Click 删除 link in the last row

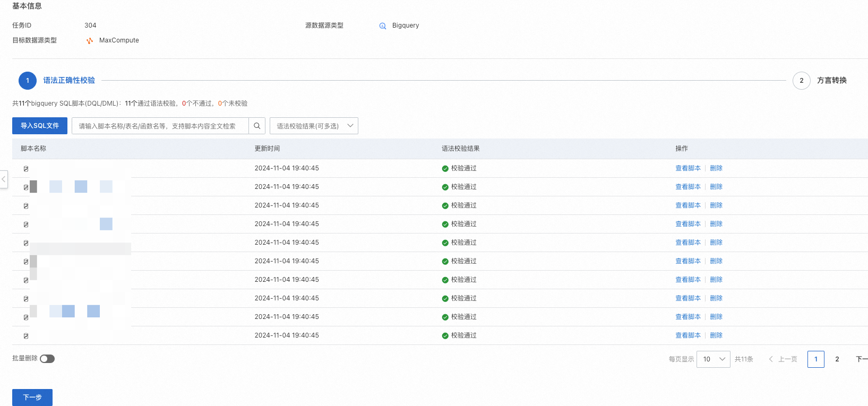[716, 335]
